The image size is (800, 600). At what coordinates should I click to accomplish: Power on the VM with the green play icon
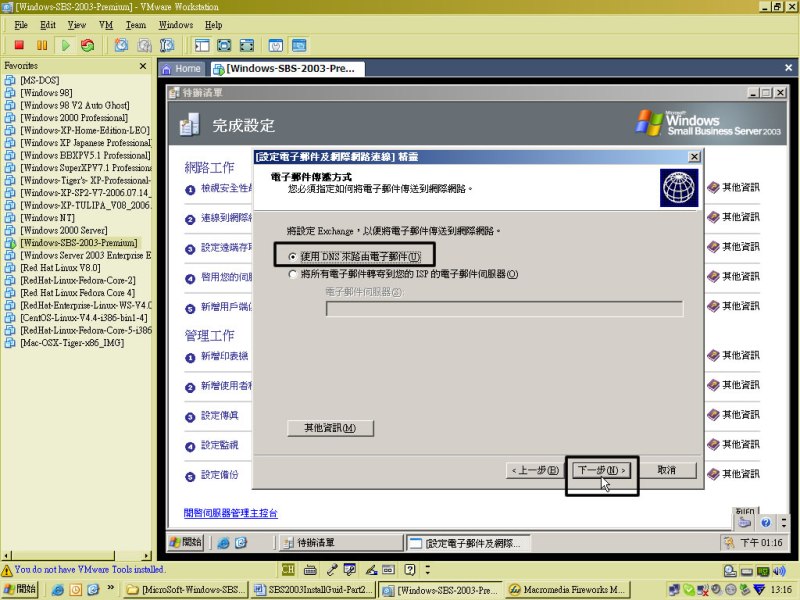click(x=65, y=45)
